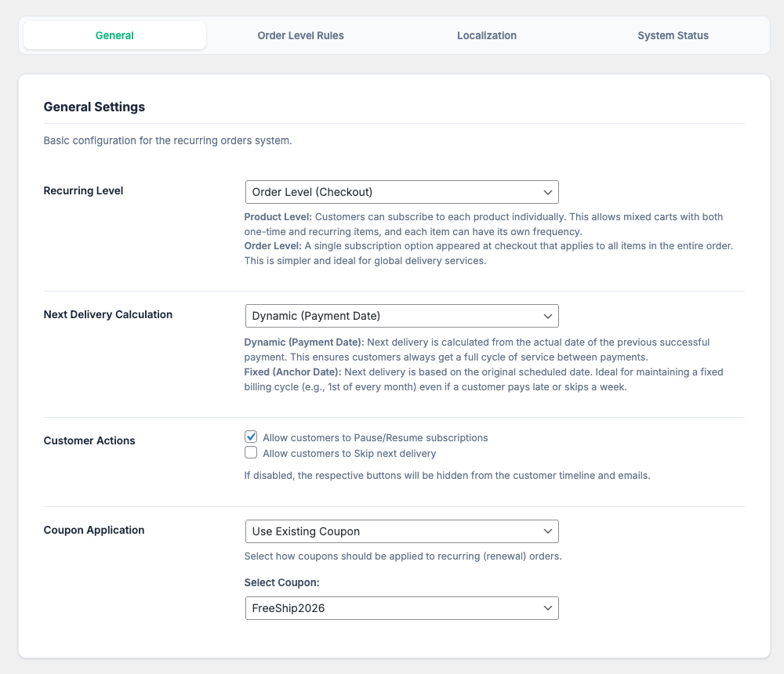Click the 'General Settings' section heading
The width and height of the screenshot is (784, 674).
(94, 107)
